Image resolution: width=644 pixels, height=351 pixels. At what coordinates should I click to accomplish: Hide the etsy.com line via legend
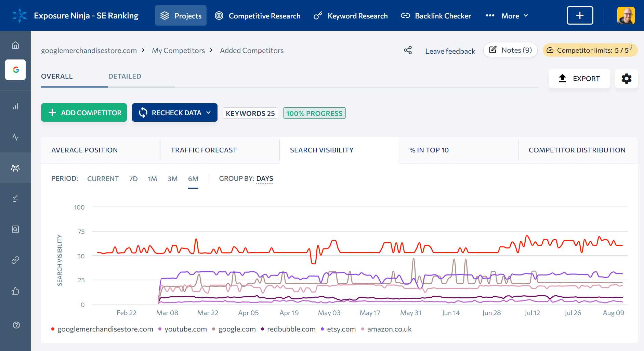coord(341,329)
